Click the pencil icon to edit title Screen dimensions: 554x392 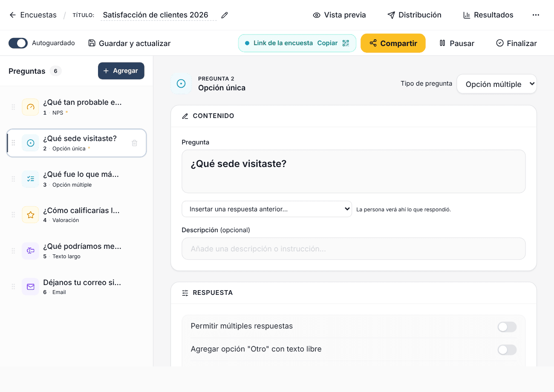tap(225, 15)
